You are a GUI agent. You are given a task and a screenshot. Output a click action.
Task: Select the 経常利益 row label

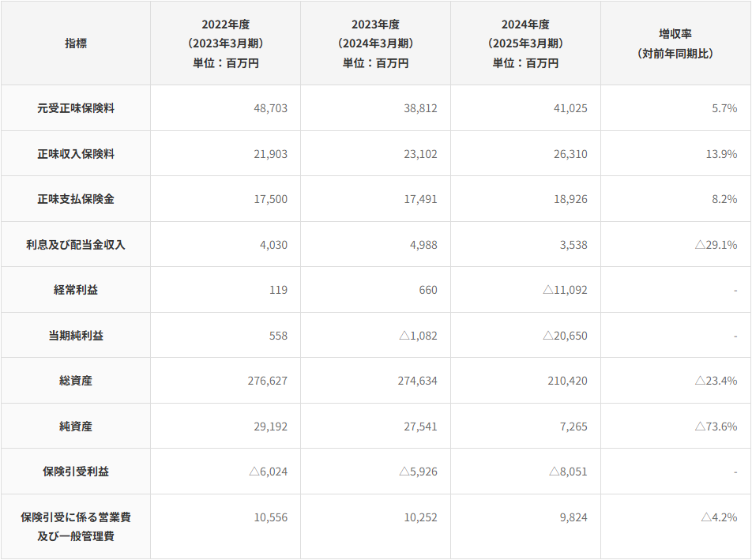[76, 290]
